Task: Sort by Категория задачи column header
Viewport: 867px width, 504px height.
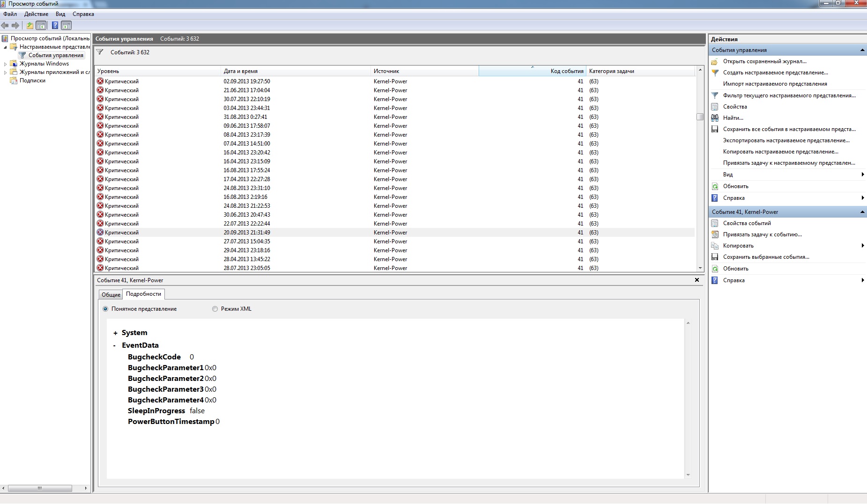Action: (x=640, y=71)
